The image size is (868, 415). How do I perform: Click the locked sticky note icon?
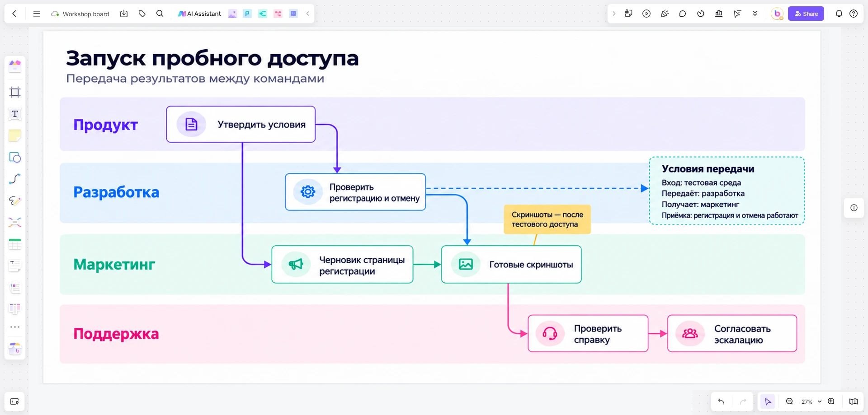tap(628, 14)
